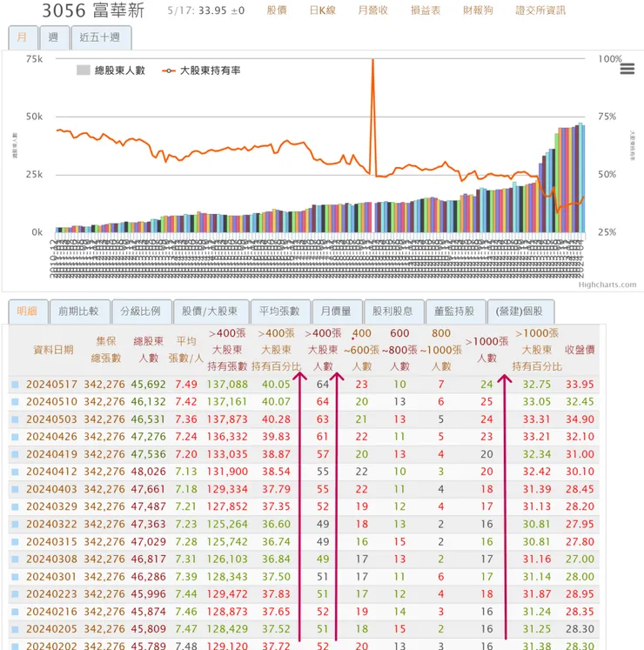This screenshot has width=644, height=650.
Task: Select the row marker square for 20240412
Action: [16, 472]
